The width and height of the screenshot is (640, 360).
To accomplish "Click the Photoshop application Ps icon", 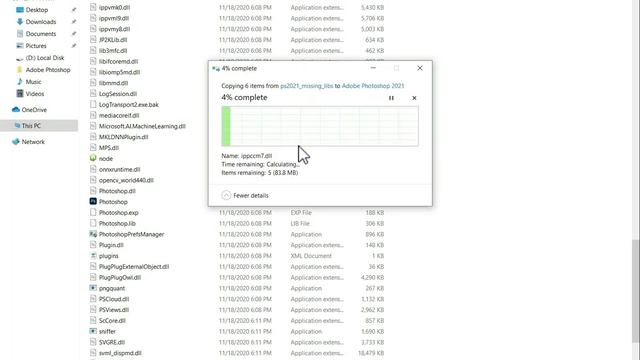I will [x=93, y=202].
